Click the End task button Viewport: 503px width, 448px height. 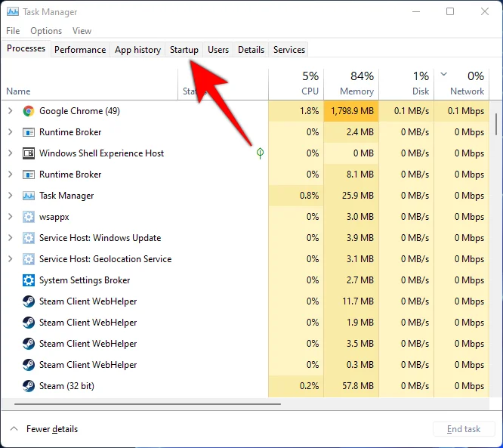(x=464, y=429)
